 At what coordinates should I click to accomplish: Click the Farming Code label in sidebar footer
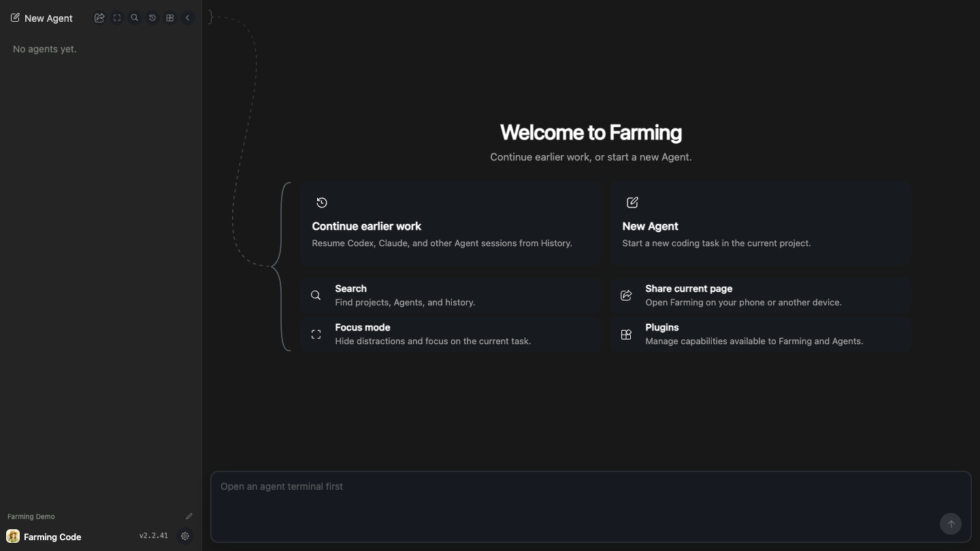52,537
